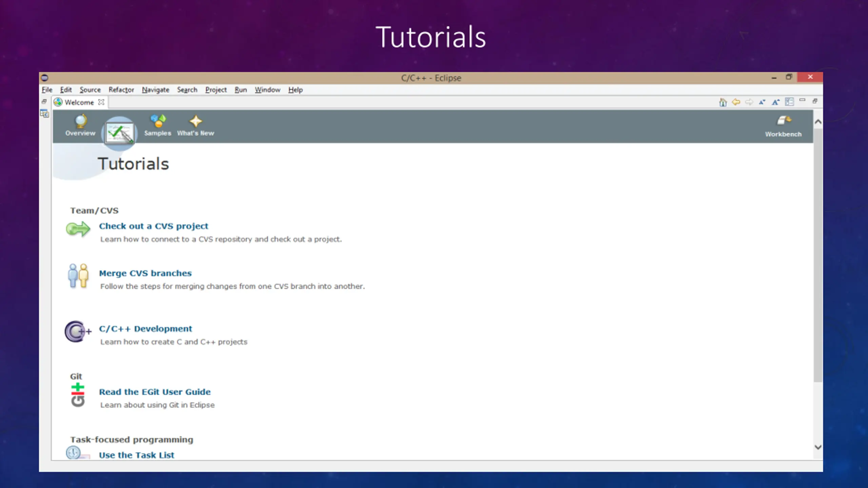
Task: Reduce font size toolbar icon
Action: coord(762,102)
